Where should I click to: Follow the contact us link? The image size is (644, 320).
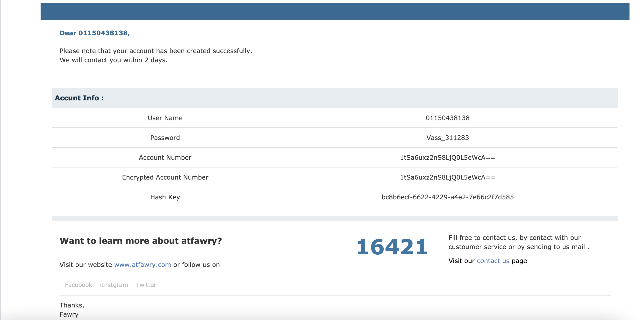[x=493, y=261]
